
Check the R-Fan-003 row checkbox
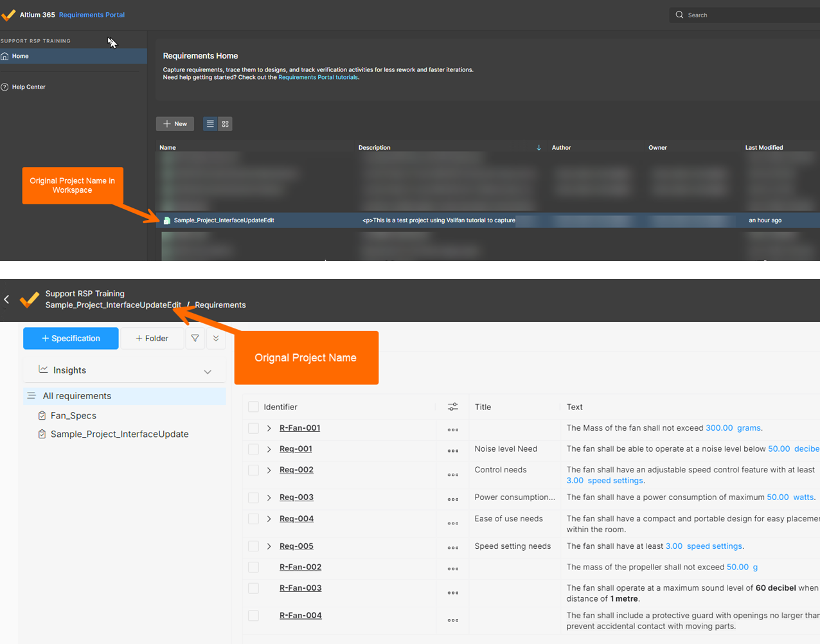(253, 588)
